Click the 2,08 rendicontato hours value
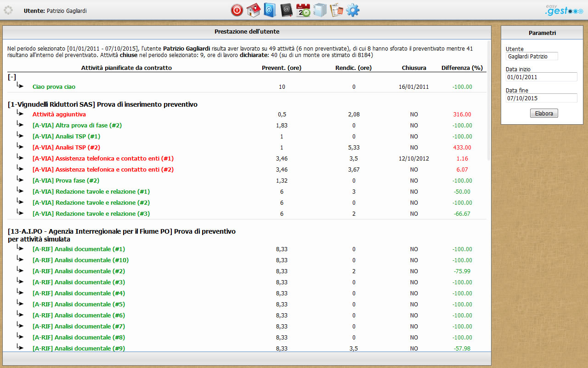Screen dimensions: 588x368 pos(354,114)
